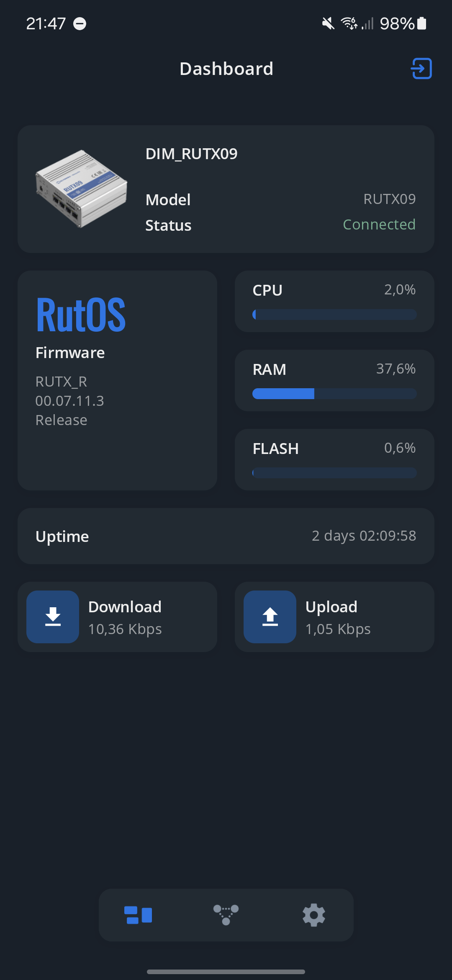Tap the do-not-disturb icon beside the clock
Viewport: 452px width, 980px height.
(80, 24)
